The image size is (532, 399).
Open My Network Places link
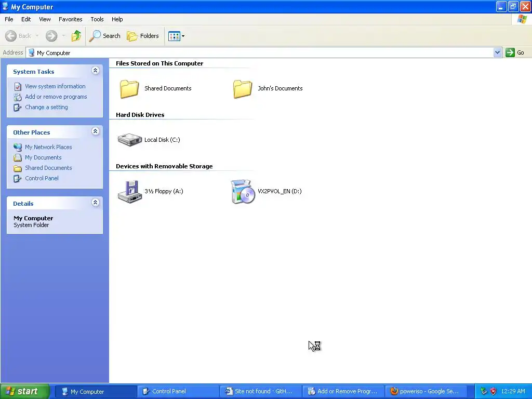[48, 147]
